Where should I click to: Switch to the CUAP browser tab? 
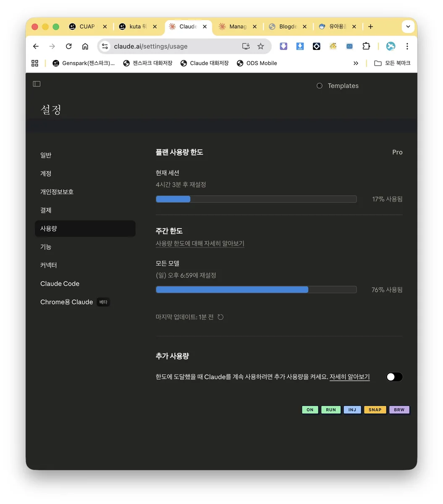pyautogui.click(x=88, y=26)
